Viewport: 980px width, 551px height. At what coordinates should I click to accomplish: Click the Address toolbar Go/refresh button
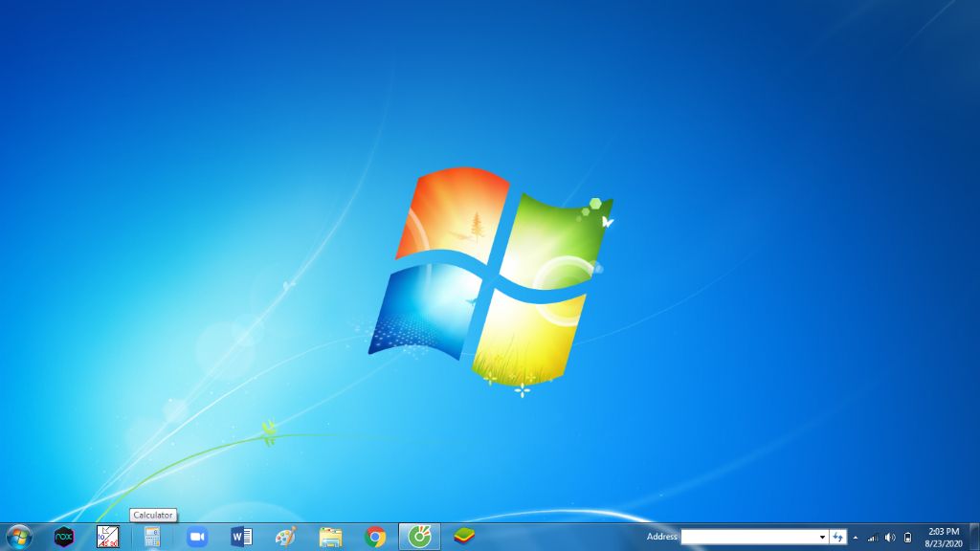838,537
